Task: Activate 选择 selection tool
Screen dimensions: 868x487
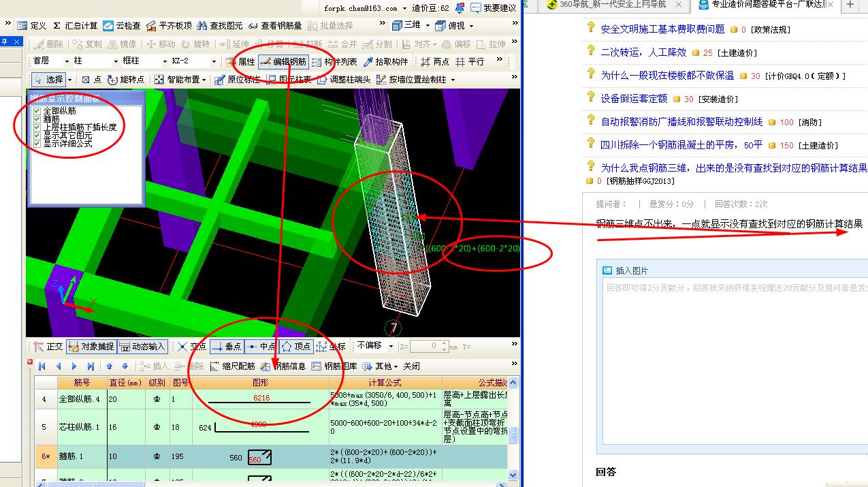Action: [49, 80]
